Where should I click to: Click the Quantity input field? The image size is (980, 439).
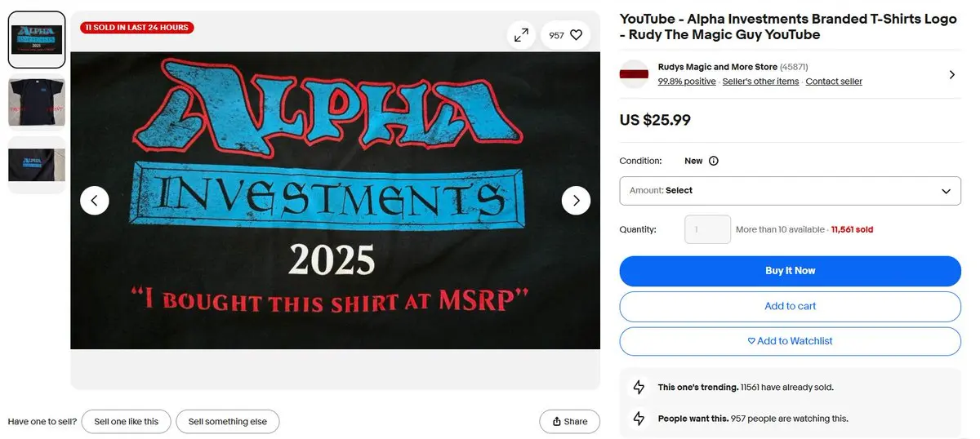(707, 229)
